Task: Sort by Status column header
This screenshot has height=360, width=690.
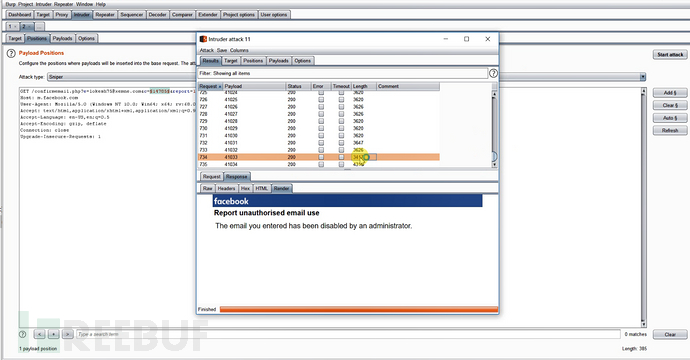Action: coord(298,86)
